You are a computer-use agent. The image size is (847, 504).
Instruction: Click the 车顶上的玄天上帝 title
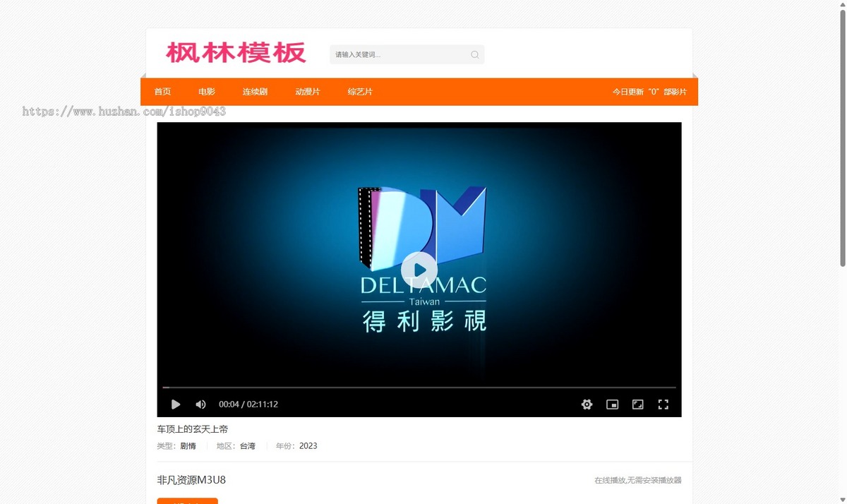[x=192, y=429]
